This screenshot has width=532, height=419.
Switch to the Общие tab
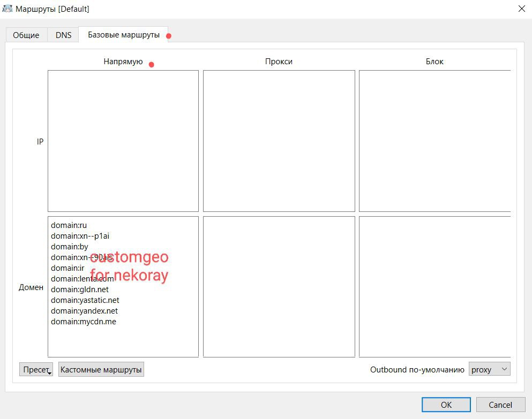pos(26,35)
